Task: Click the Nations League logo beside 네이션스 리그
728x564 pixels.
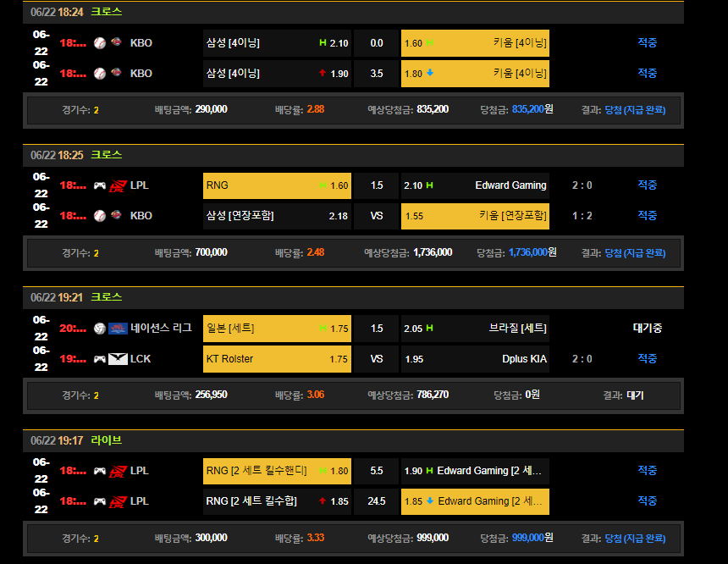Action: point(118,329)
